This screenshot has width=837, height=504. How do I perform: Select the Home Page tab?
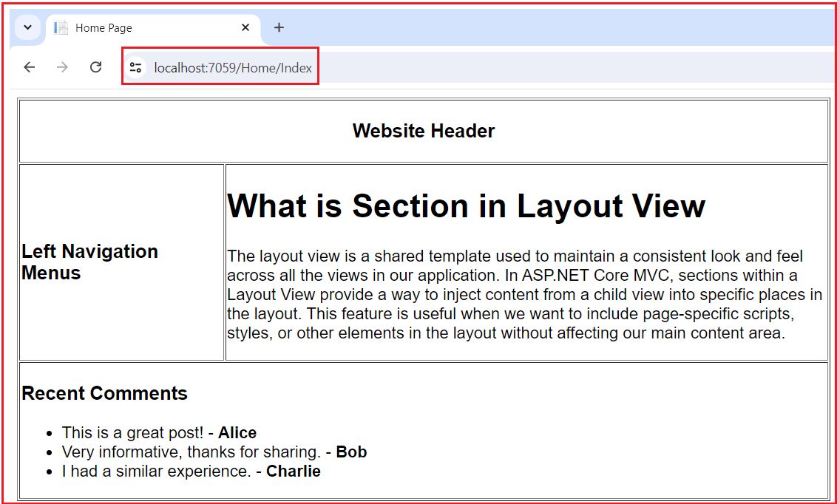(153, 28)
